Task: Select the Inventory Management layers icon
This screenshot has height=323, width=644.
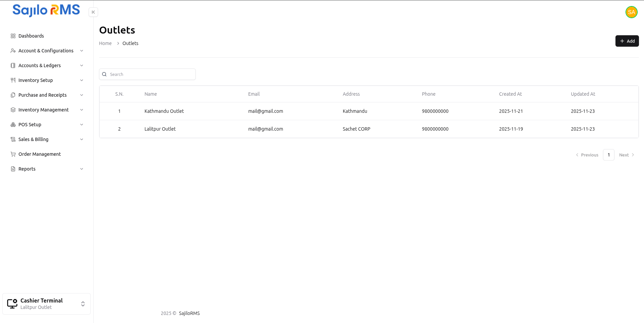Action: (13, 110)
